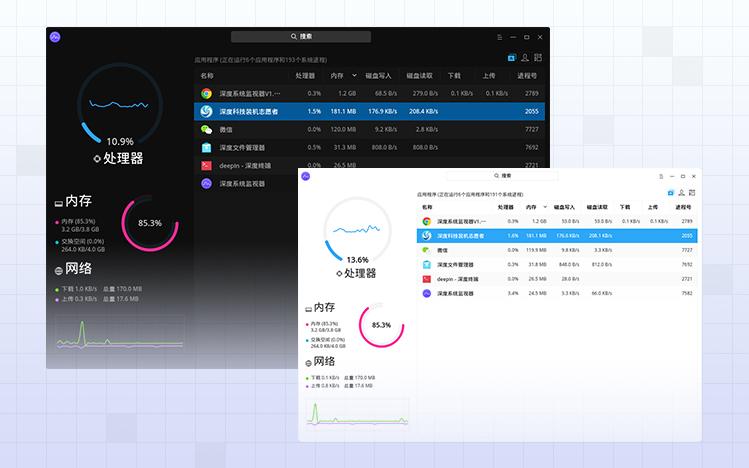This screenshot has height=468, width=749.
Task: Click the network traffic graph in light window
Action: pyautogui.click(x=357, y=414)
